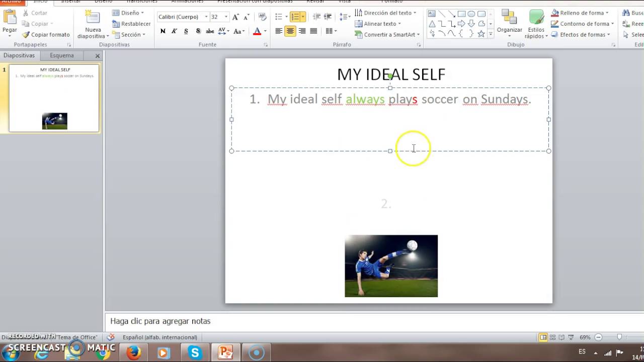Toggle italic K formatting
This screenshot has height=362, width=644.
[x=174, y=31]
